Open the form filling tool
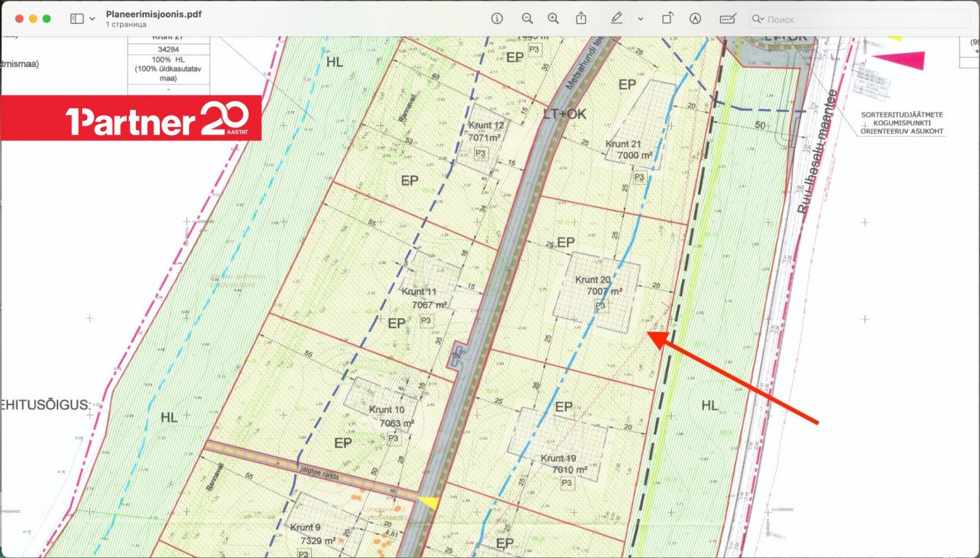Screen dimensions: 980x558 click(728, 19)
